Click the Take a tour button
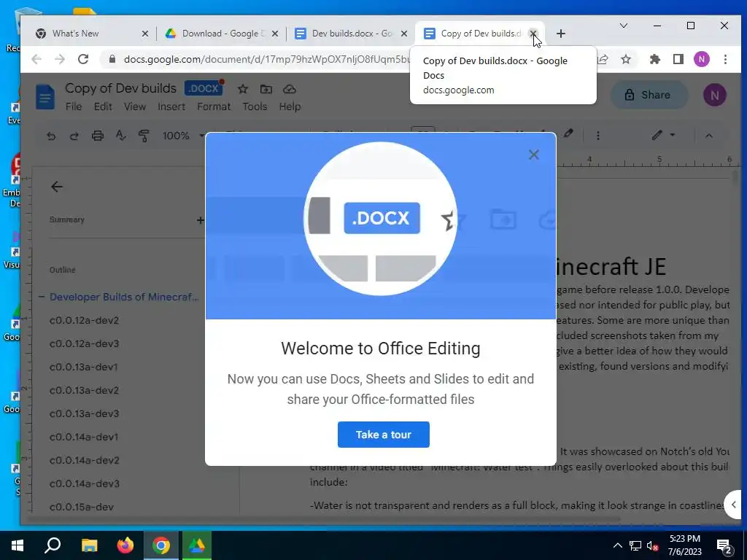The image size is (747, 560). (384, 435)
